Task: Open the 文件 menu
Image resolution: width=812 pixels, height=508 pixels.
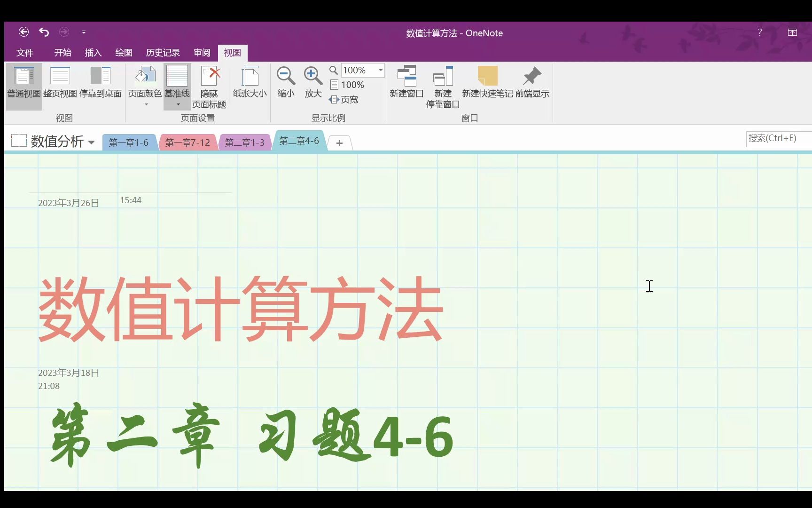Action: click(x=25, y=53)
